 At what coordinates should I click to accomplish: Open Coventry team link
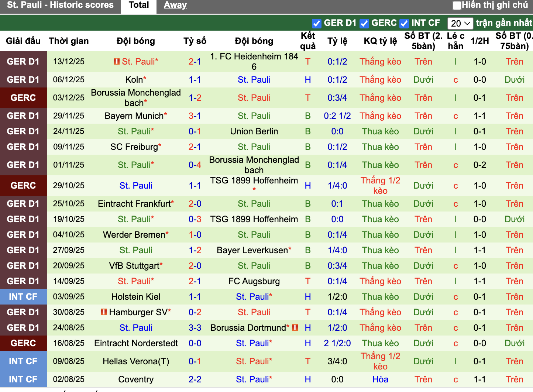[x=136, y=379]
